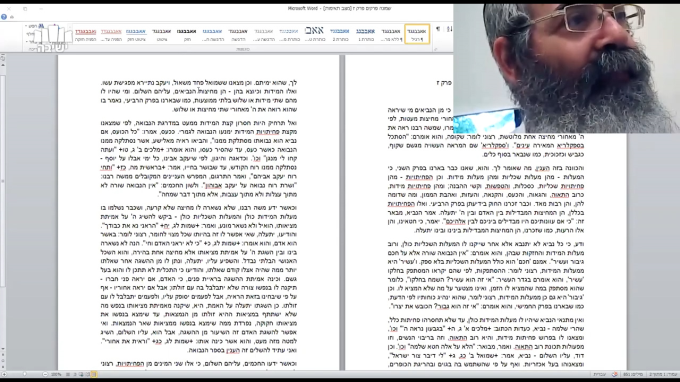Minimize the ribbon using the caret icon
This screenshot has width=680, height=382.
click(12, 17)
